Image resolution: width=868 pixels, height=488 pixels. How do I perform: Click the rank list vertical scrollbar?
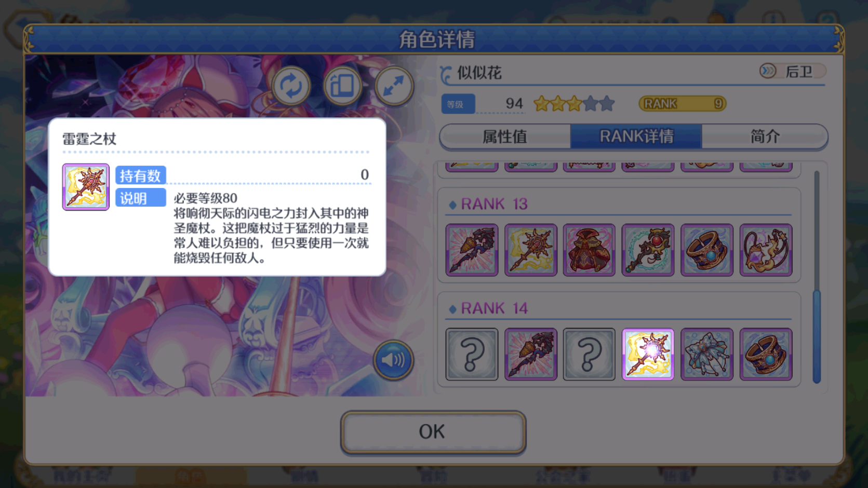click(x=817, y=277)
